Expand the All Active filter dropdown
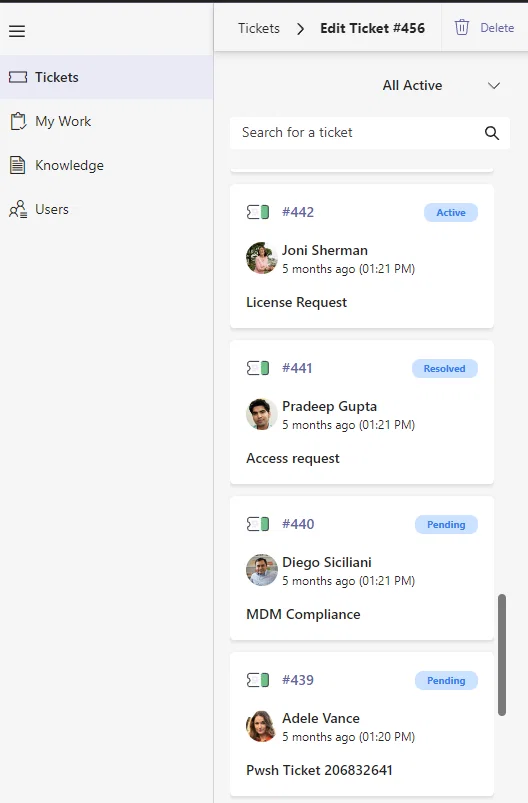528x803 pixels. click(441, 86)
